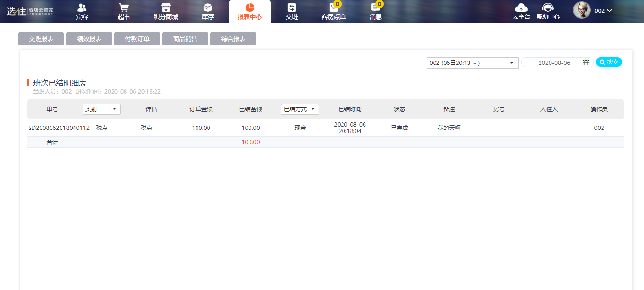
Task: Open the 云平台 cloud platform
Action: point(521,11)
